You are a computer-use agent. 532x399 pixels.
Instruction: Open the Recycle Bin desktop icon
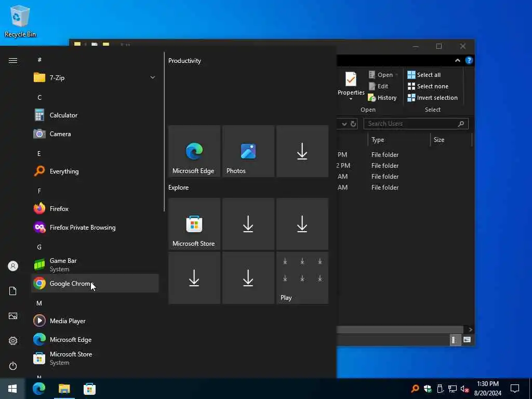coord(20,21)
